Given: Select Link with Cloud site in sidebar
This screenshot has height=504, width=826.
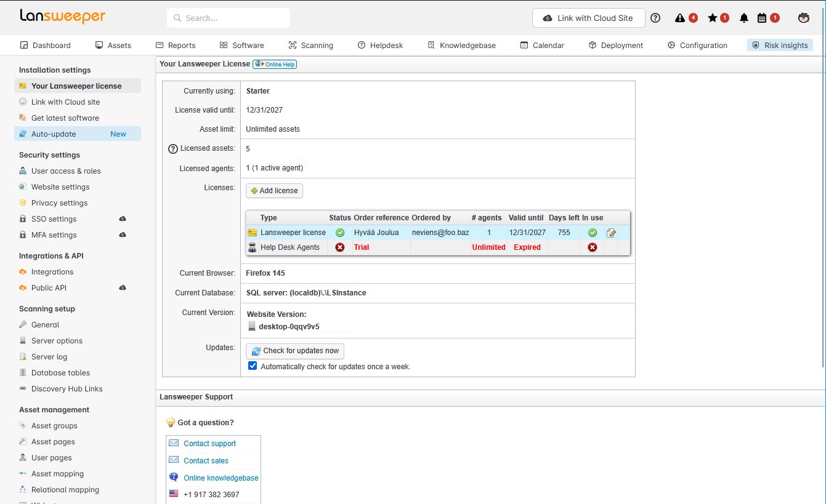Looking at the screenshot, I should (78, 102).
